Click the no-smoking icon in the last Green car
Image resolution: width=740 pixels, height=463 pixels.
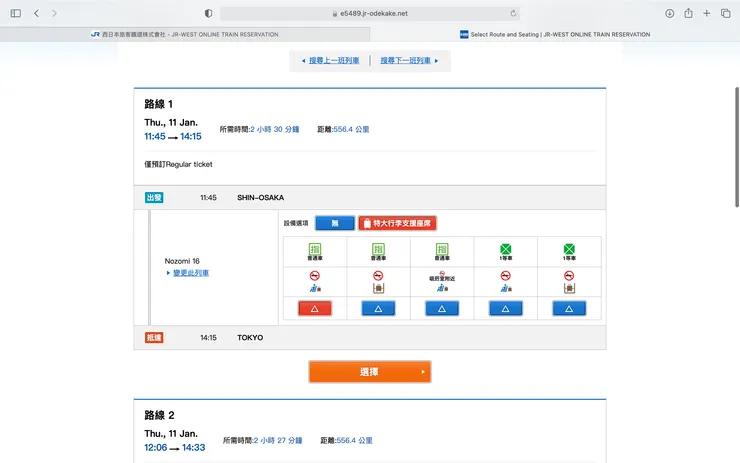click(x=569, y=276)
